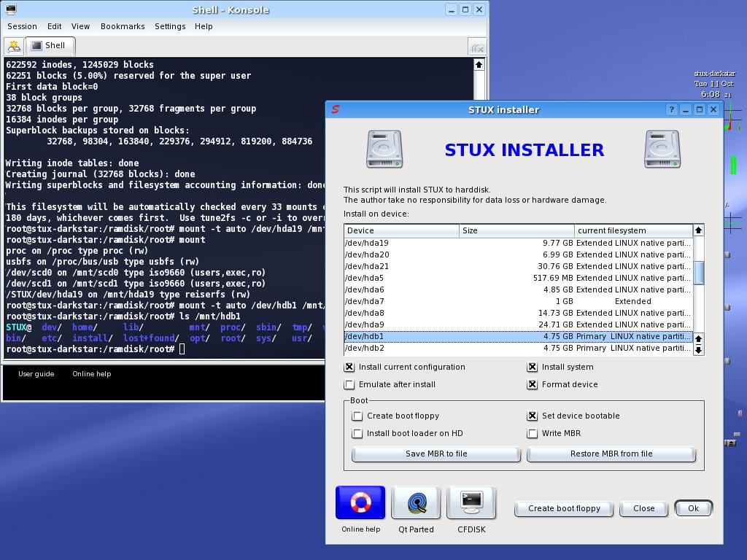Image resolution: width=747 pixels, height=560 pixels.
Task: Click device list scrollbar down arrow at bottom
Action: [x=698, y=350]
